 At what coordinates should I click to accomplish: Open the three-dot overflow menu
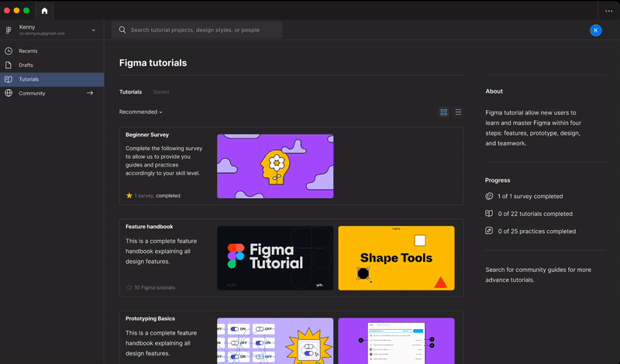click(x=608, y=11)
